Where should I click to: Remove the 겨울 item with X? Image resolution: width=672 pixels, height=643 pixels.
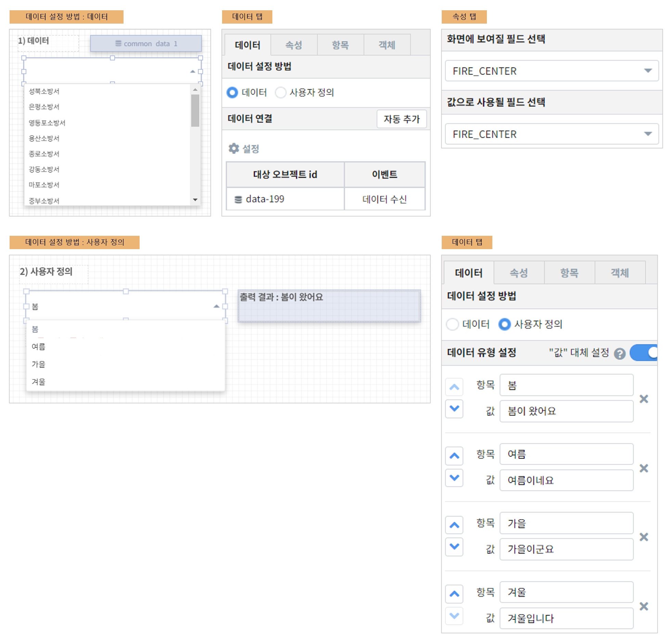[643, 606]
